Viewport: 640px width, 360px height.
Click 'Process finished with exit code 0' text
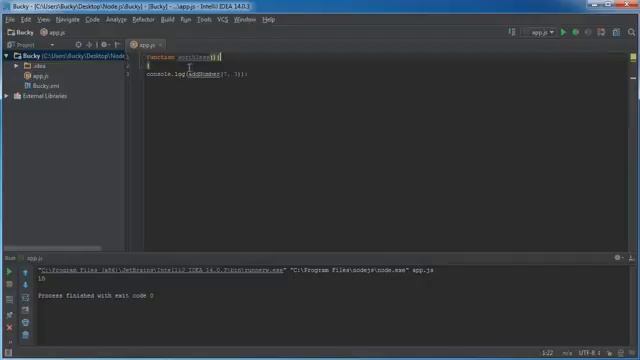tap(96, 296)
